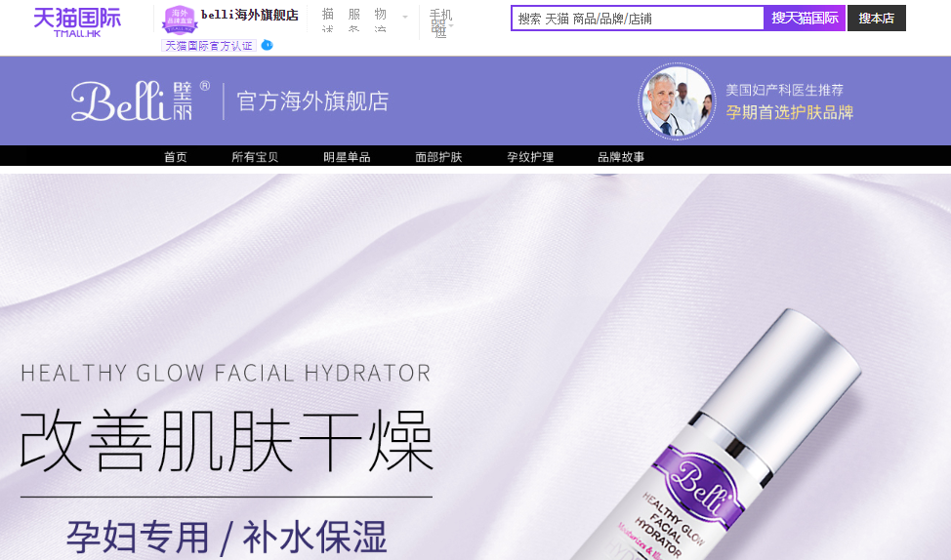Click the 天猫国际官方认证 label
The width and height of the screenshot is (951, 560).
(x=209, y=46)
